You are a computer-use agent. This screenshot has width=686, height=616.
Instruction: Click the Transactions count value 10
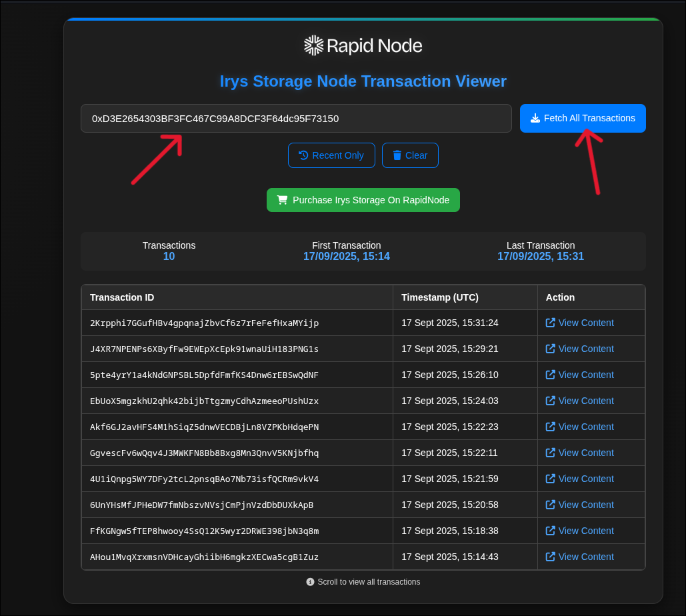click(x=169, y=257)
